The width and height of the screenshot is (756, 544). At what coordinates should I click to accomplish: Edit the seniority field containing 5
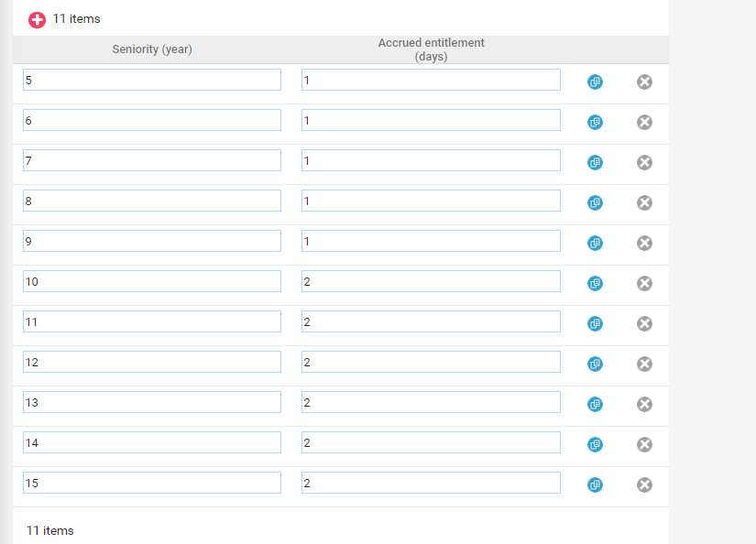pos(152,80)
